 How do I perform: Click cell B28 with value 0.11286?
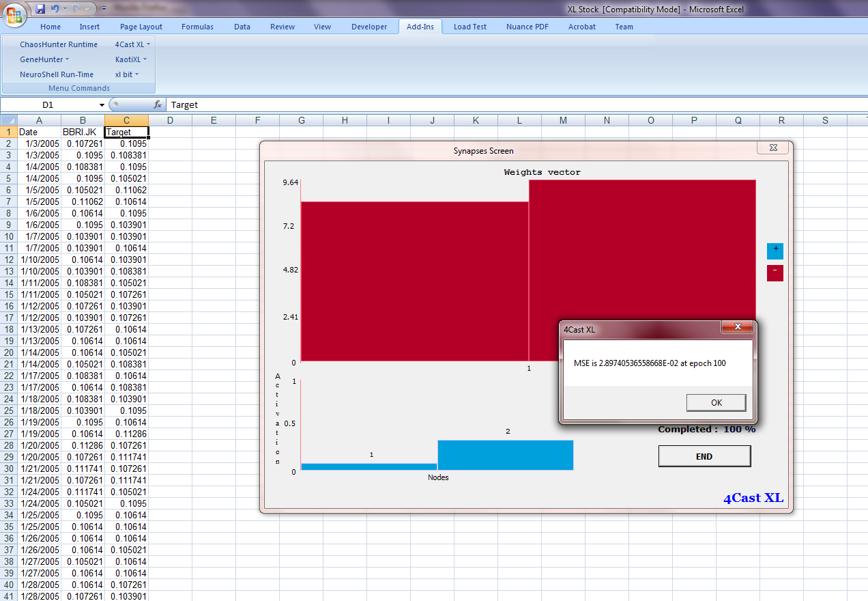(x=83, y=445)
